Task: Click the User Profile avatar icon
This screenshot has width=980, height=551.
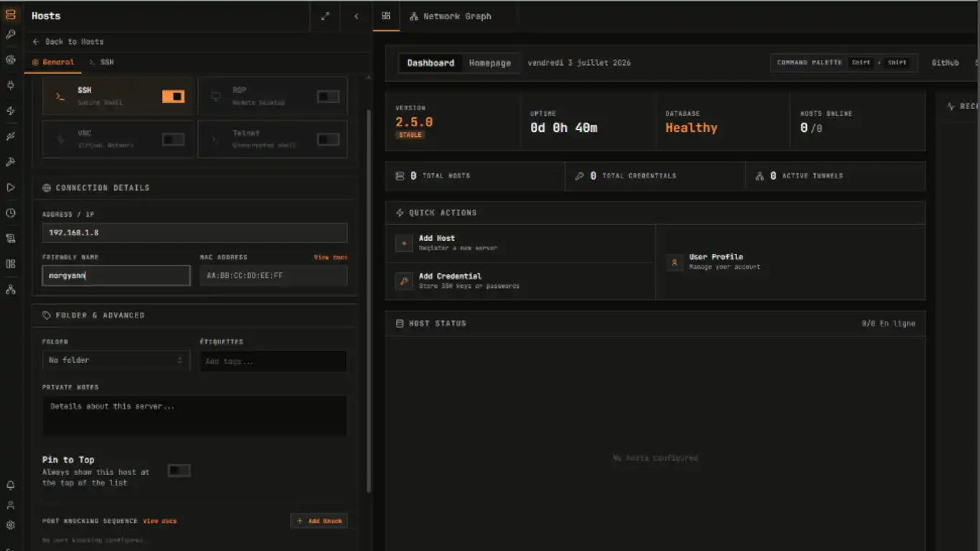Action: tap(674, 263)
